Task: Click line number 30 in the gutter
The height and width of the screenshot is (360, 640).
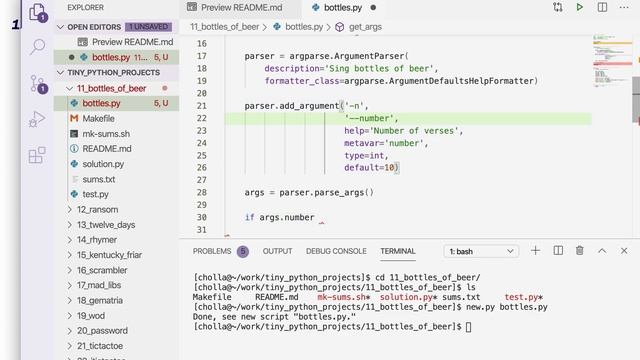Action: 202,217
